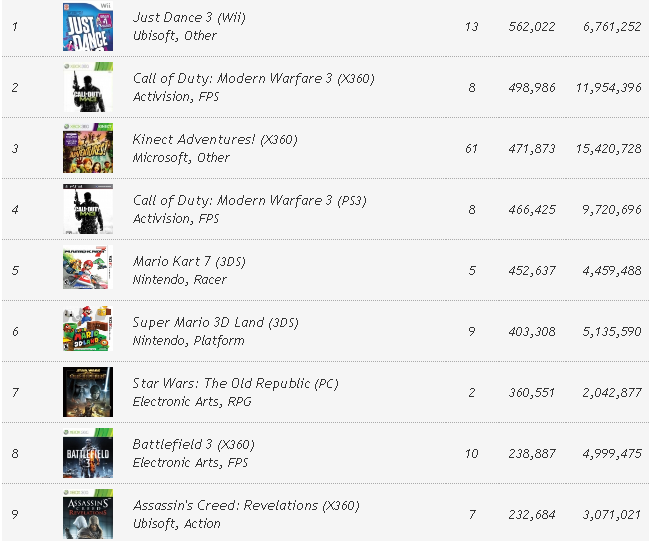Open the Modern Warfare 3 PS3 box art

88,209
